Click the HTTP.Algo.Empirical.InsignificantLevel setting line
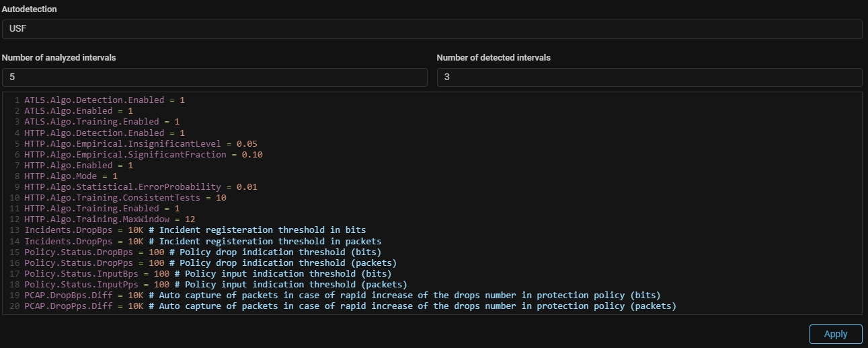 point(141,143)
